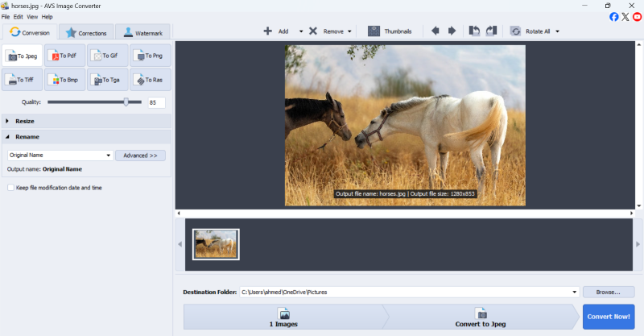Enable Keep file modification date and time

point(10,188)
